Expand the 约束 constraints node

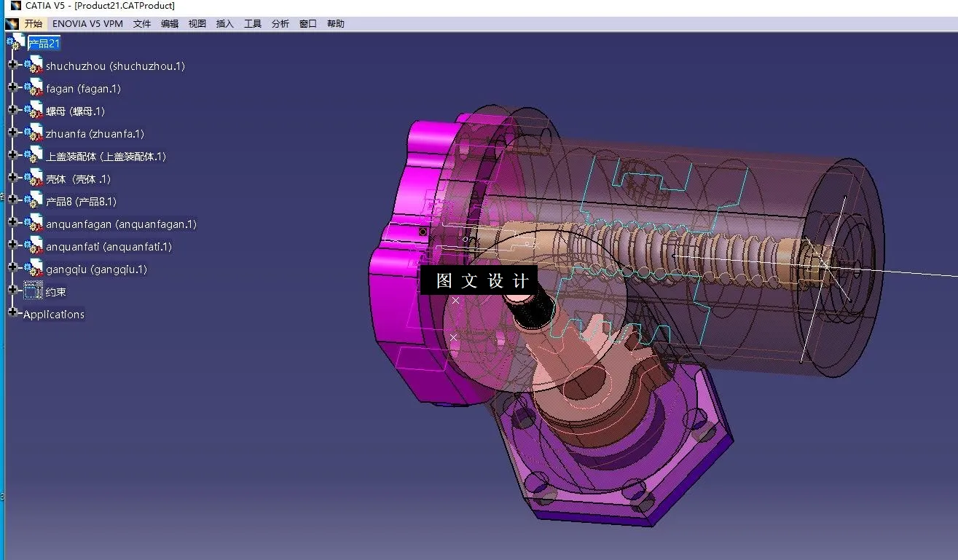click(12, 291)
